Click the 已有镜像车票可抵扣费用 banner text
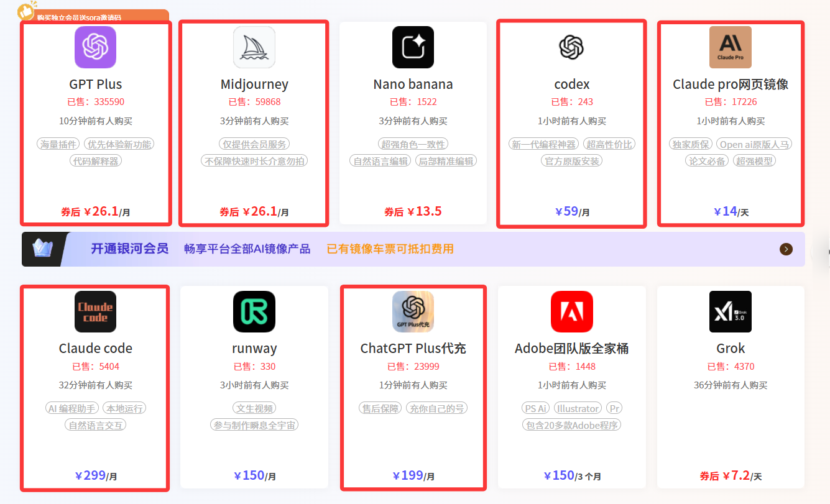 coord(390,249)
